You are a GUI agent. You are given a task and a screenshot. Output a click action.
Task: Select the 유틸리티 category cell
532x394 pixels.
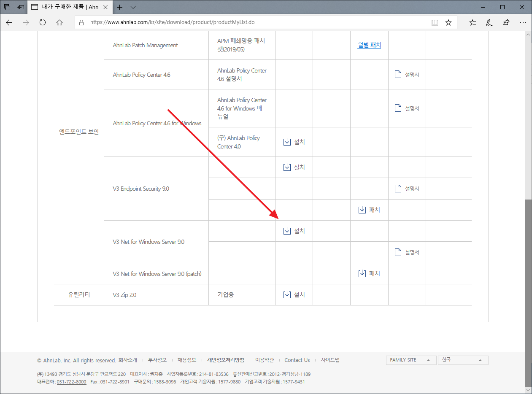point(79,295)
